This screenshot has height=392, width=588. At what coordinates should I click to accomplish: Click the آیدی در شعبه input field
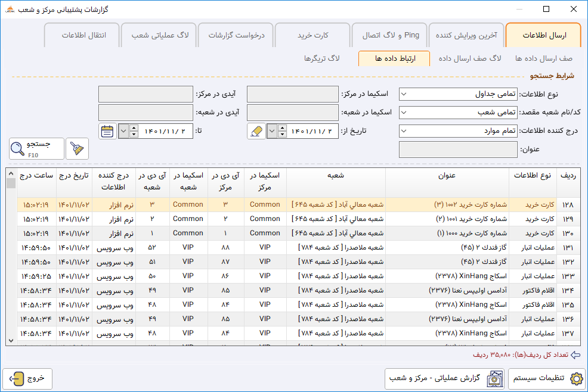click(x=146, y=113)
